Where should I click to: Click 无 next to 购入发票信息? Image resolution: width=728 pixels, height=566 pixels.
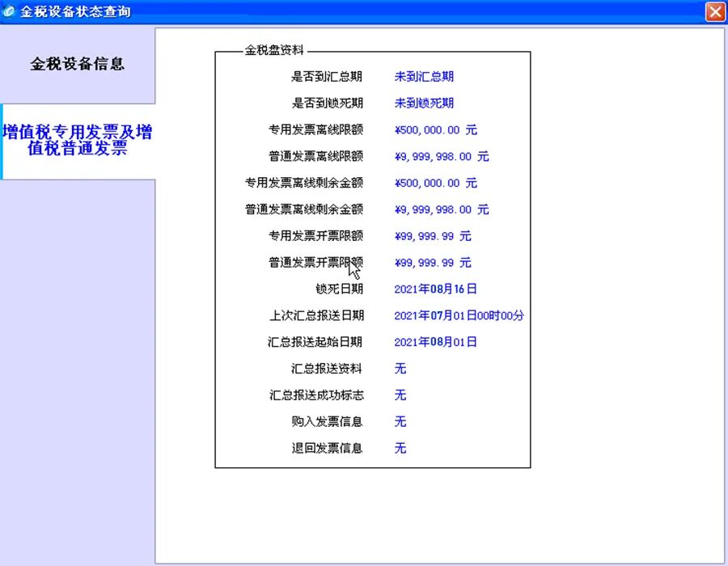click(x=400, y=421)
